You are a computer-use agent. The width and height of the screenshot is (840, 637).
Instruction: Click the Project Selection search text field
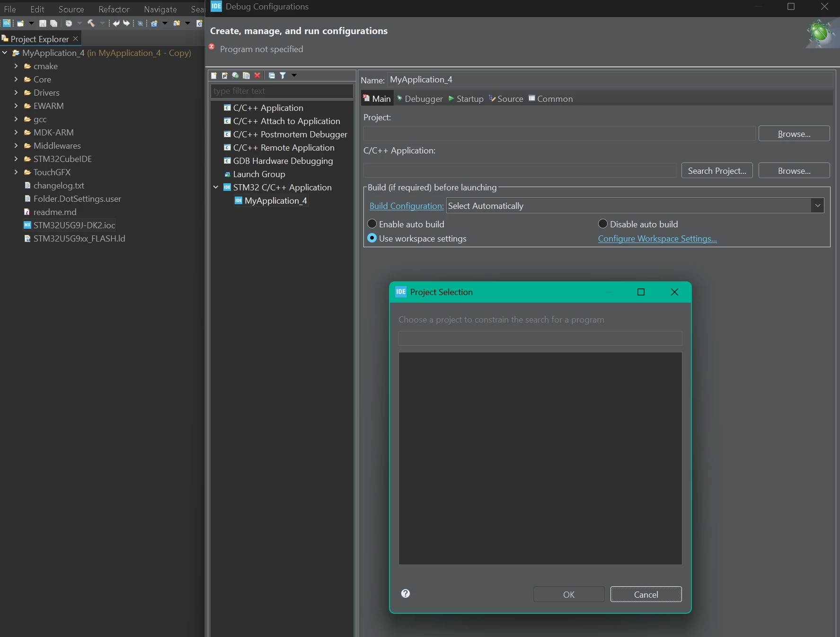point(540,338)
